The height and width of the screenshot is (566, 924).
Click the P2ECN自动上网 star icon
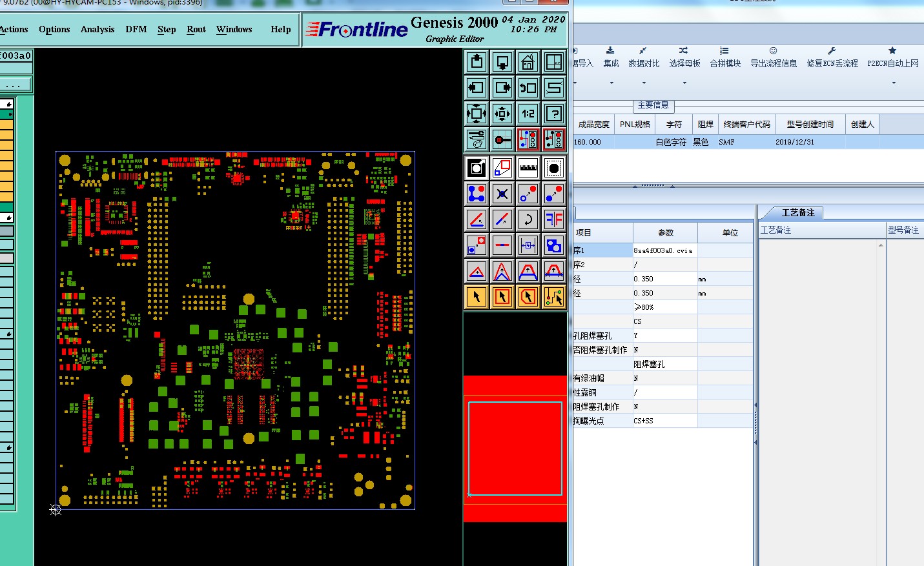click(892, 50)
